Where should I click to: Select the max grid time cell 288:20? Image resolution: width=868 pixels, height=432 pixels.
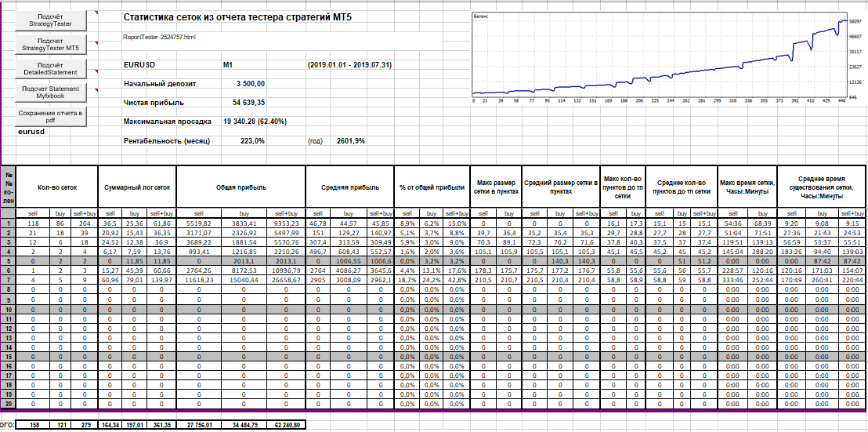tap(762, 250)
